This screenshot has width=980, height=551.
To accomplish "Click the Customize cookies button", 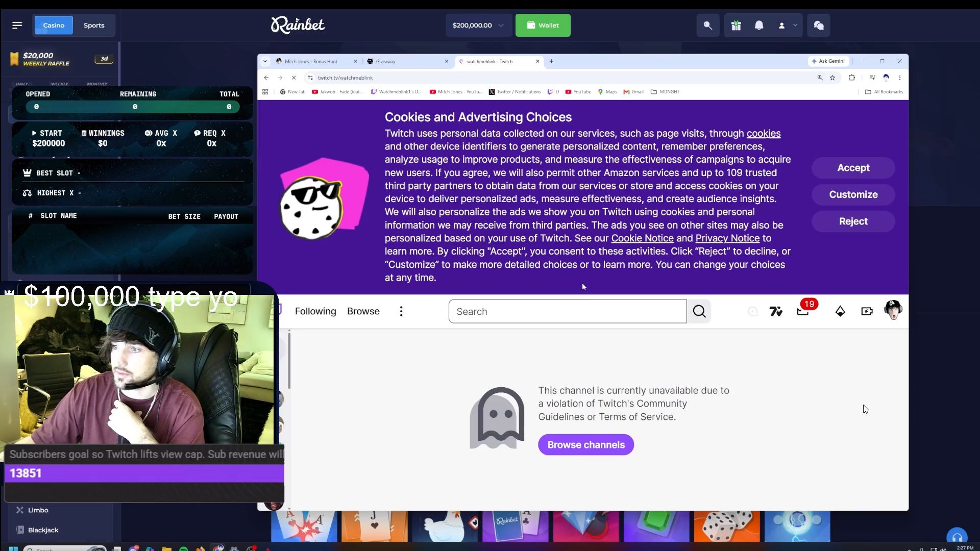I will point(853,194).
